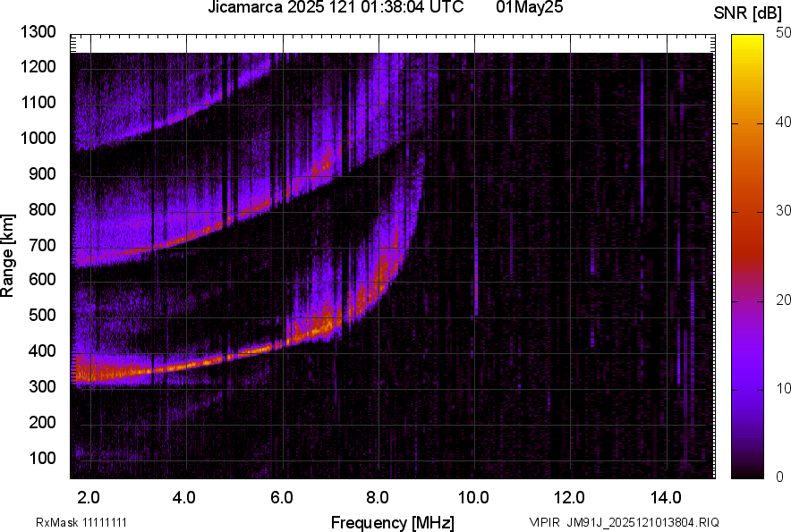Click the 100 range tick label

42,458
